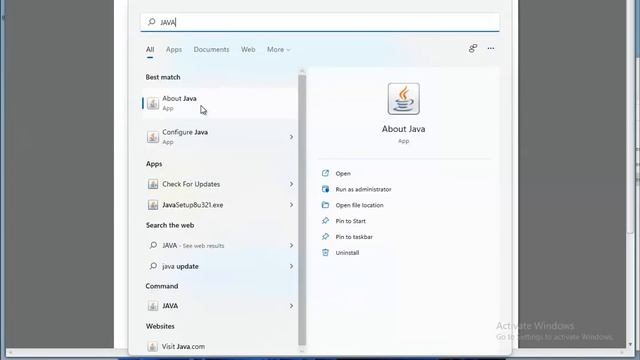Expand the java update web result chevron

[291, 266]
